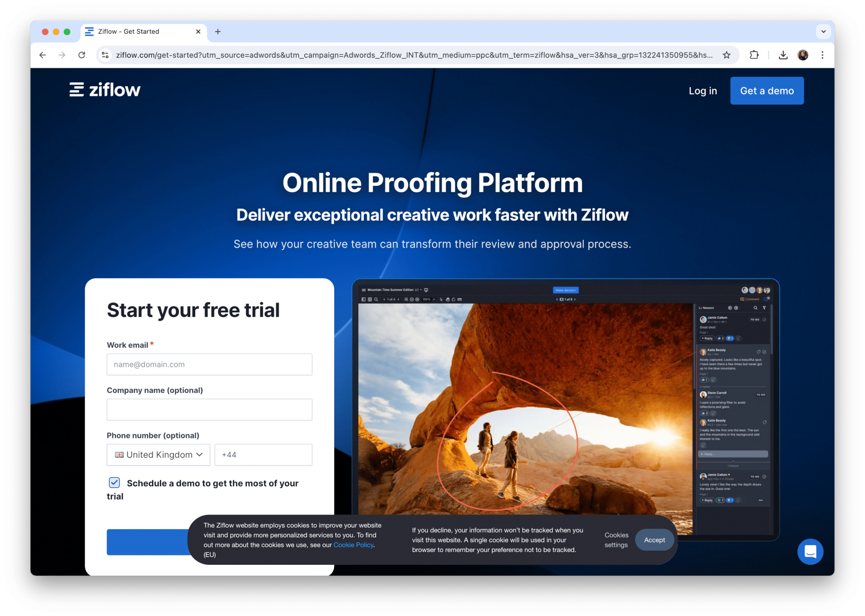Close the Ziflow - Get Started tab
The height and width of the screenshot is (616, 865).
[198, 31]
